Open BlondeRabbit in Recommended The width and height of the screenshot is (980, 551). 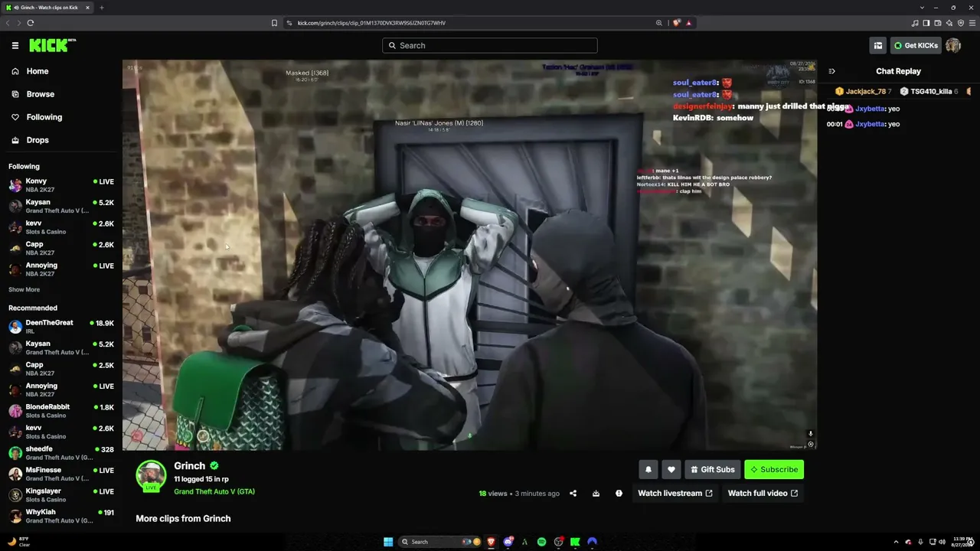tap(61, 411)
